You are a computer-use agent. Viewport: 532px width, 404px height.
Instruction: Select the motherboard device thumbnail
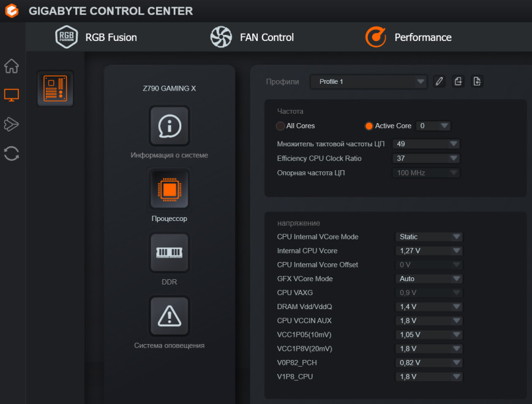click(x=55, y=89)
